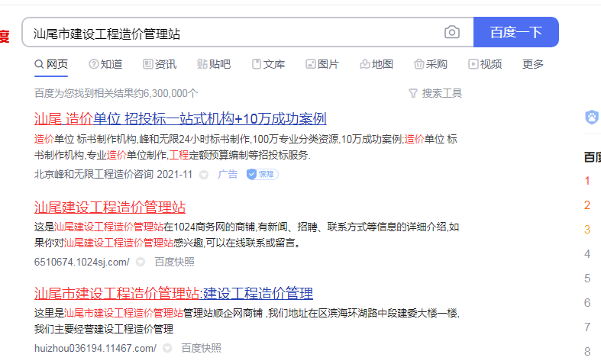
Task: Switch to the 图片 tab
Action: pos(322,64)
